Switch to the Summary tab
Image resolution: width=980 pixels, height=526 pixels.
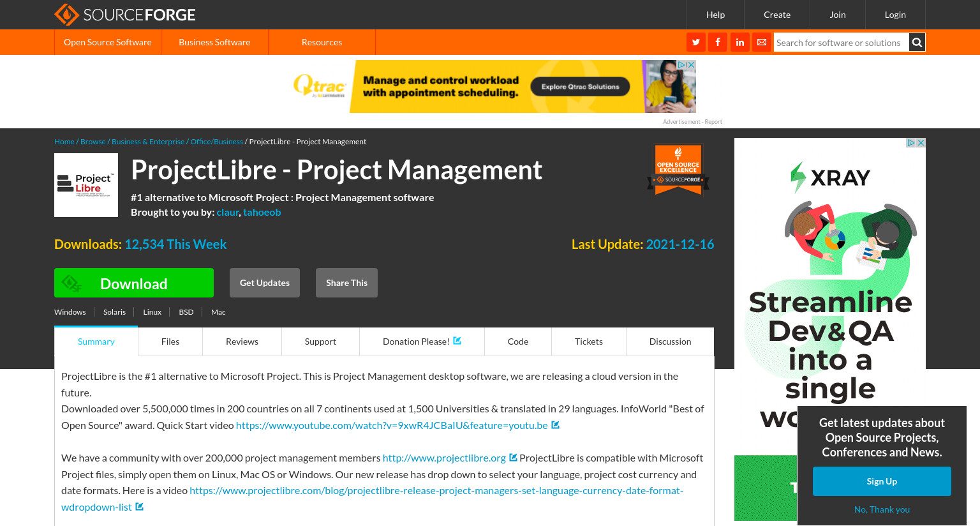click(96, 342)
